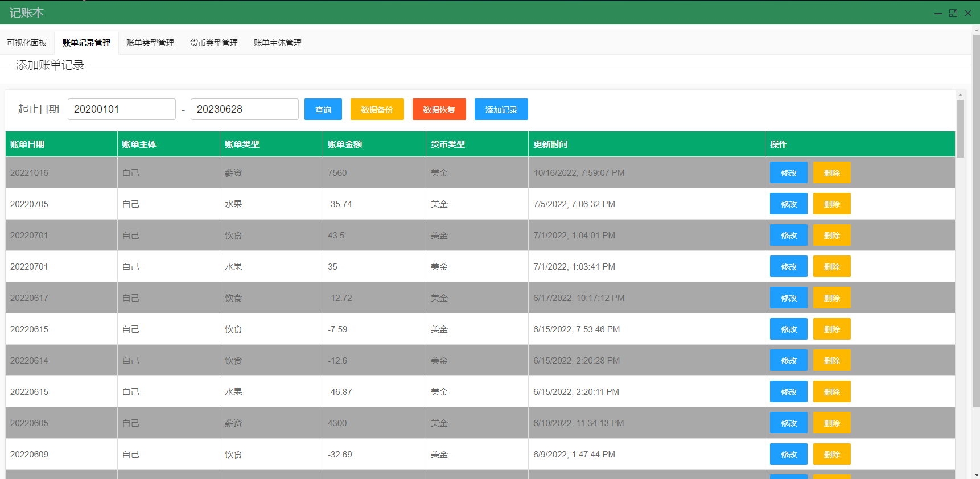Click 修改 for the -35.74 水果 row

(789, 204)
